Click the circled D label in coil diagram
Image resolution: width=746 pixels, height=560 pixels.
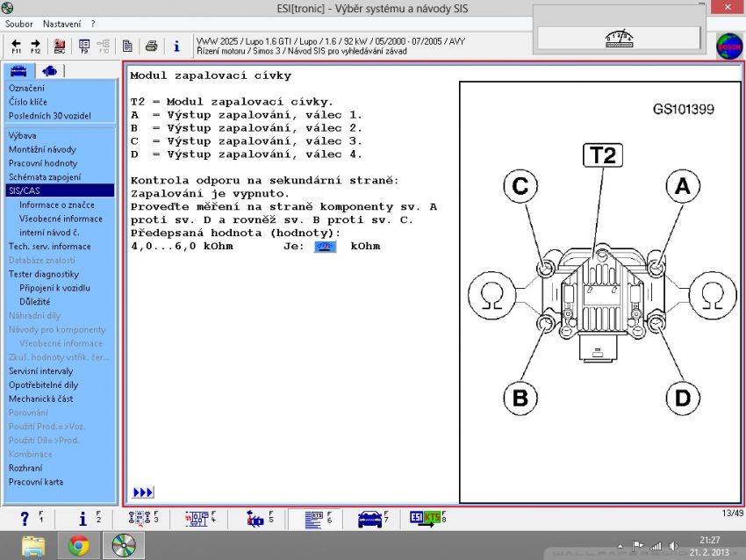(683, 398)
